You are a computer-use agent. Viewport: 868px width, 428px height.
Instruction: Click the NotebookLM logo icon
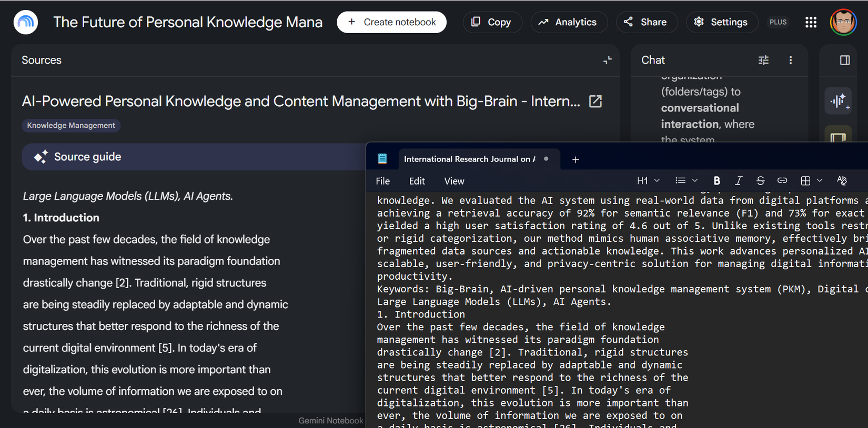tap(26, 22)
